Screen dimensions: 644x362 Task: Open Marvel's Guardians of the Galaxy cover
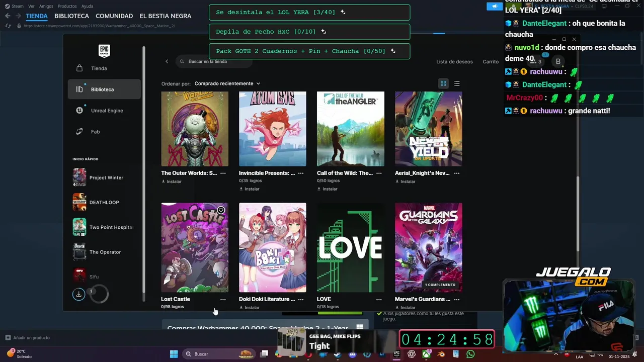tap(429, 247)
